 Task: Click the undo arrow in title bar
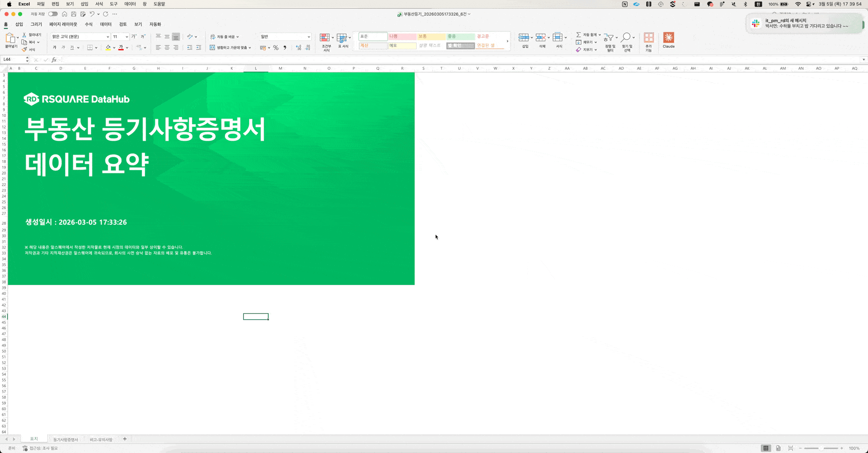92,14
